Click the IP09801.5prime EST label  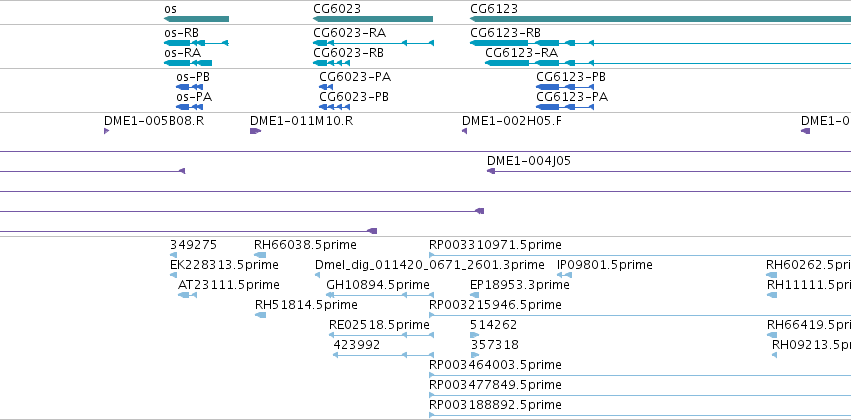coord(605,265)
